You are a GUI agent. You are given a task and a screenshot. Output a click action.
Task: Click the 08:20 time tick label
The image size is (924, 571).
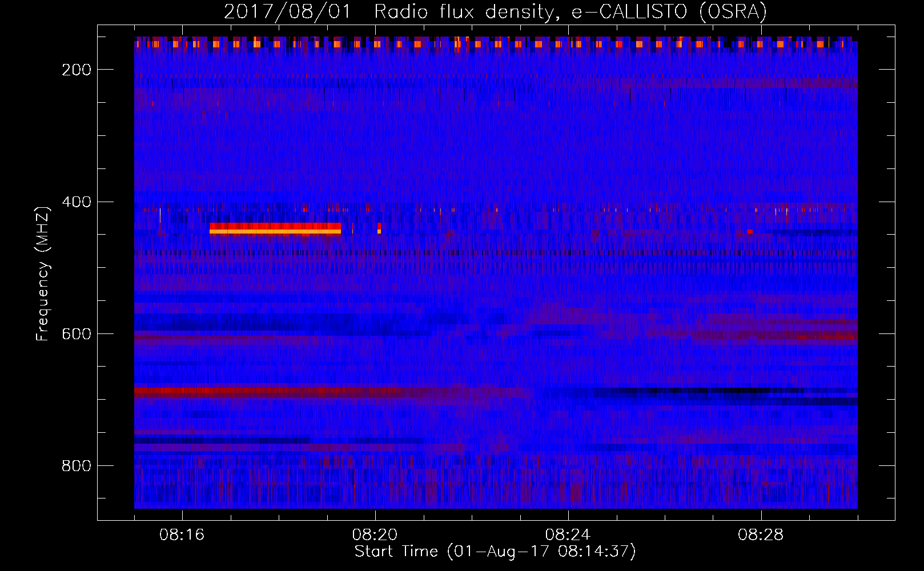(375, 535)
